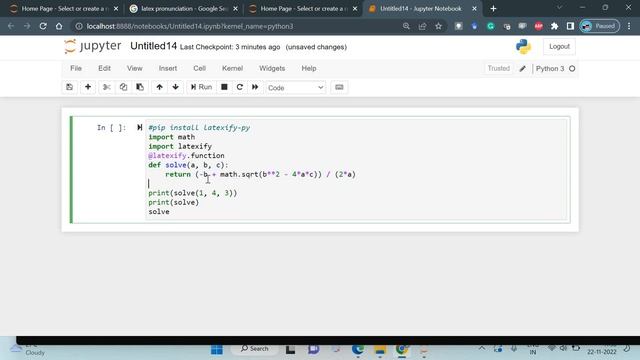Restart the kernel with the circular arrow

240,87
